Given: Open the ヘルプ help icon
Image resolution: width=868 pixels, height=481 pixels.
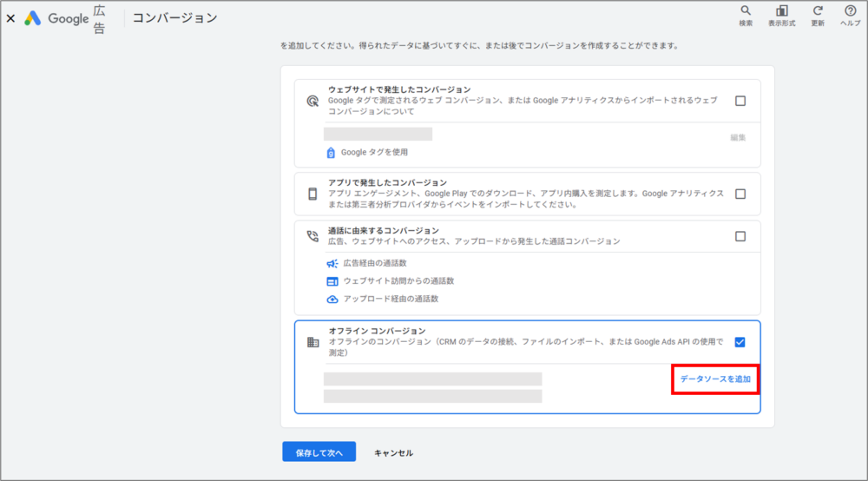Looking at the screenshot, I should (x=850, y=11).
